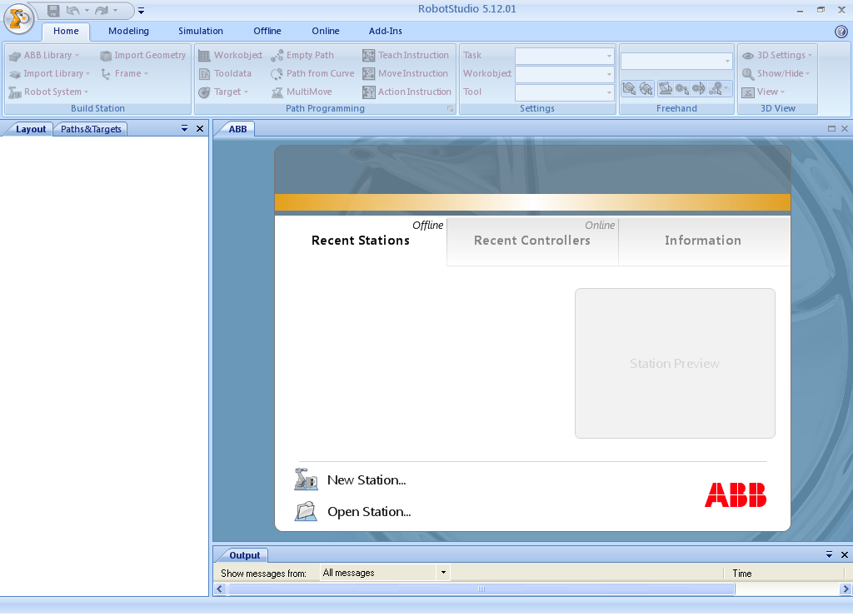The width and height of the screenshot is (853, 616).
Task: Show the Recent Stations tab
Action: pos(361,241)
